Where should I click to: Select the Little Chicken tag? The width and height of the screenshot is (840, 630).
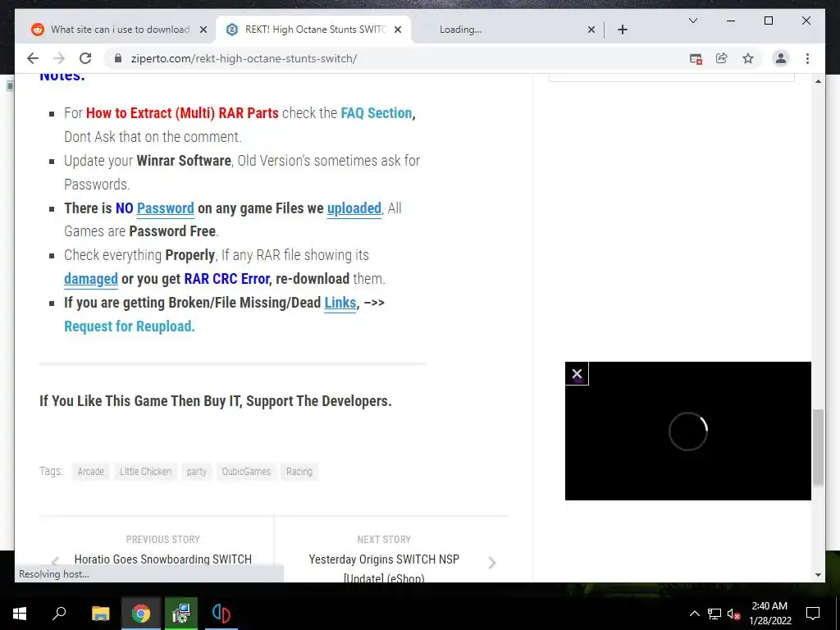(145, 472)
